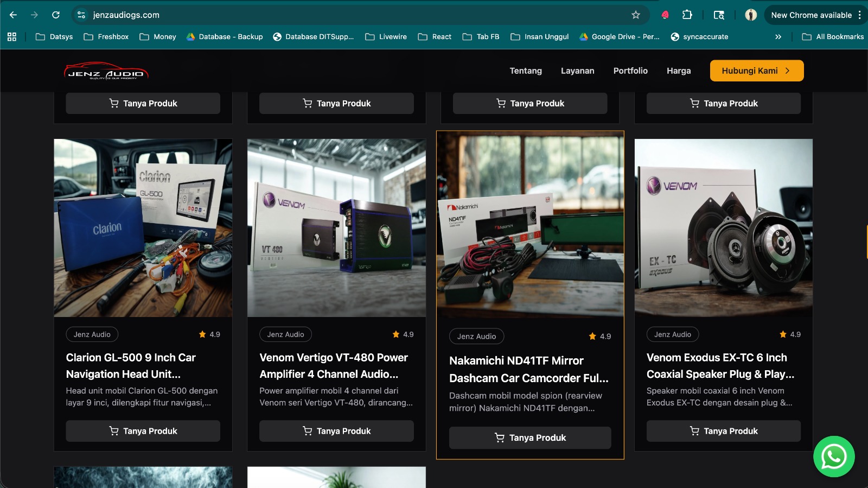
Task: Open the WhatsApp chat floating button
Action: coord(834,457)
